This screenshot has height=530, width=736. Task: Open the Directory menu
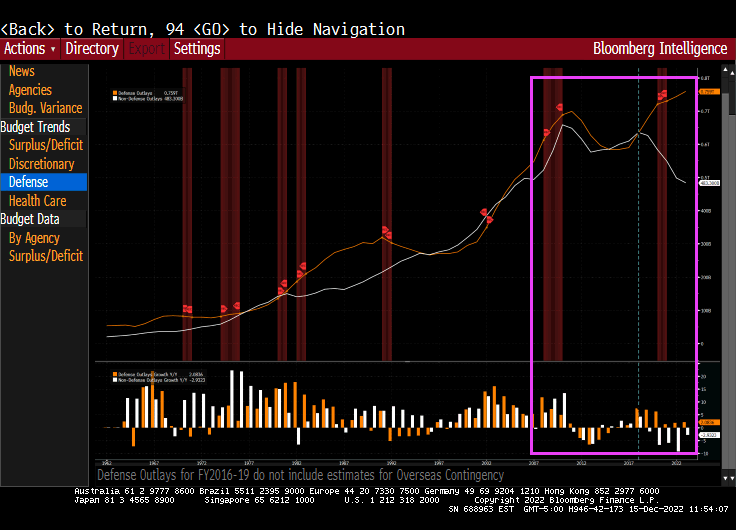[92, 48]
